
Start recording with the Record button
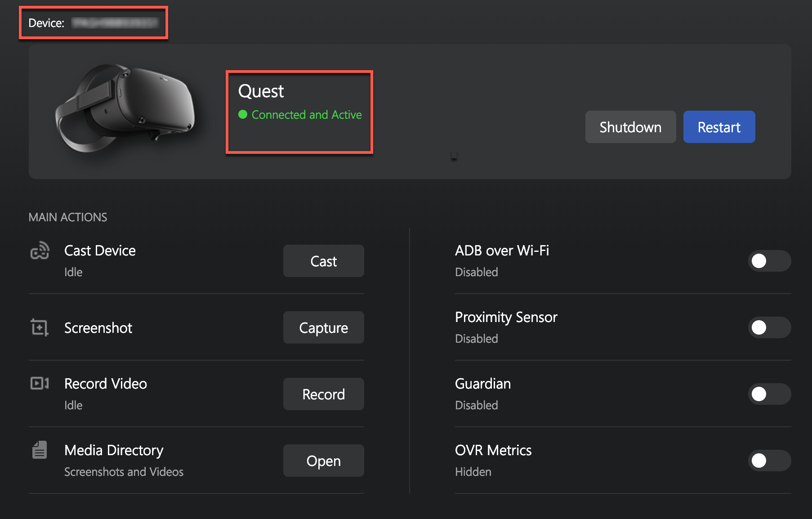click(323, 394)
